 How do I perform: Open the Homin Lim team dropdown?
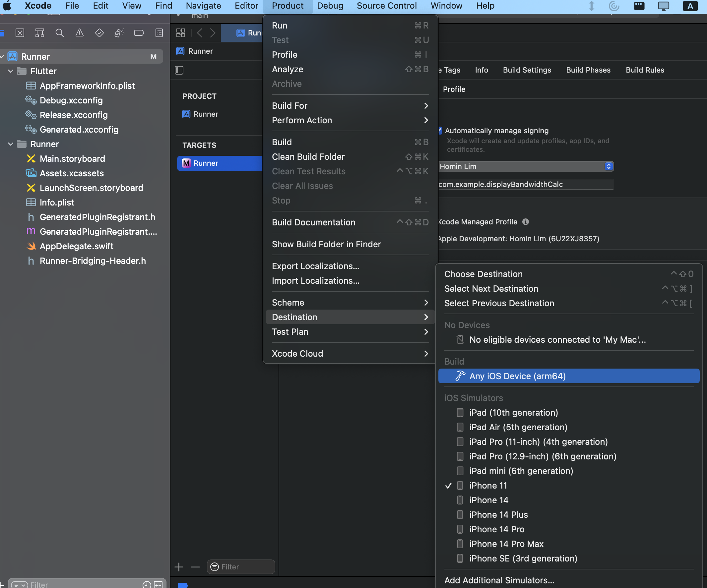click(x=525, y=166)
